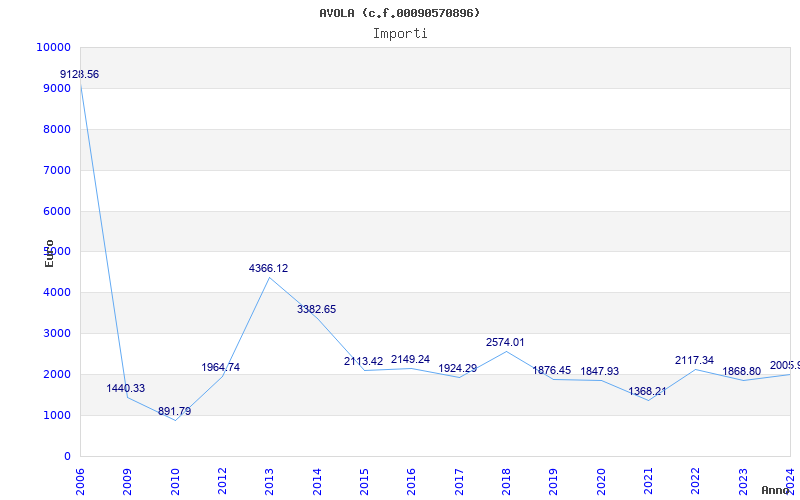Screen dimensions: 800x500
Task: Click the 10000 y-axis tick label
Action: [x=54, y=47]
